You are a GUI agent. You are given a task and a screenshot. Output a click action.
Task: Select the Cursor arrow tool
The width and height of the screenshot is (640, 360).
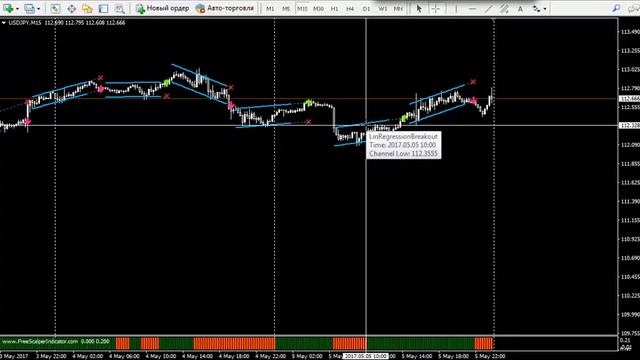[x=419, y=9]
